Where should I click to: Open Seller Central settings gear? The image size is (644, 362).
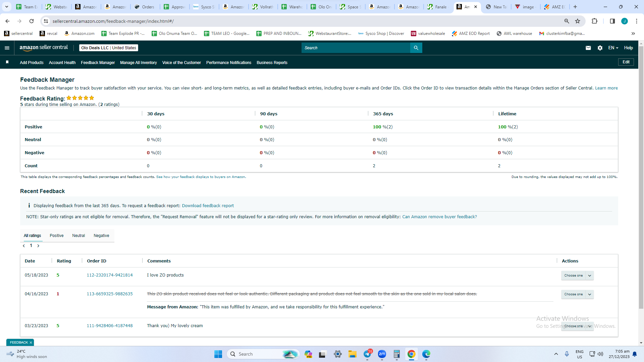point(600,48)
